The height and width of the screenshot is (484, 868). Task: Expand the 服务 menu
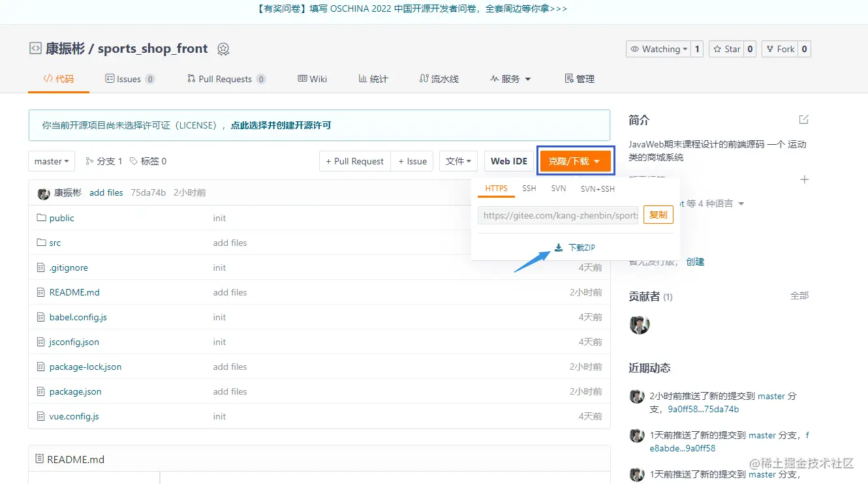tap(510, 79)
